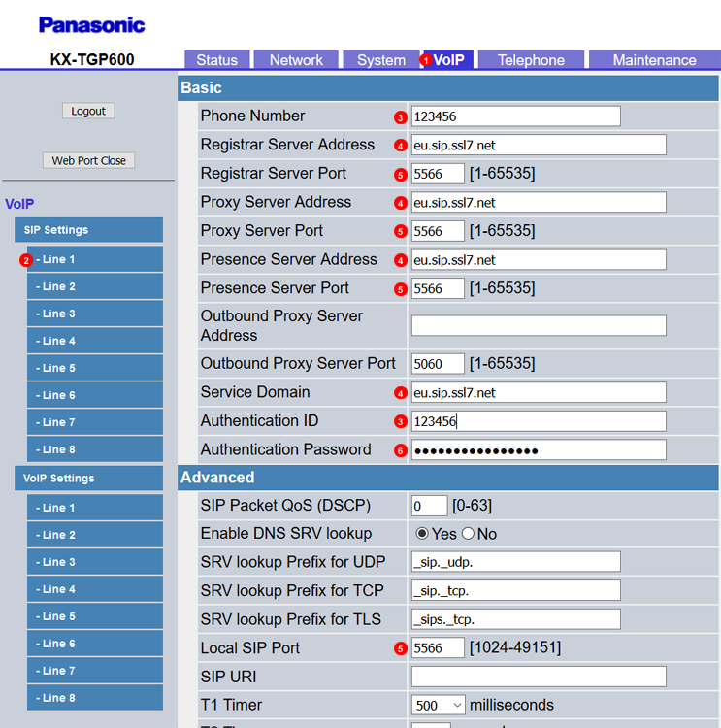Open Line 6 under VoIP Settings
Image resolution: width=721 pixels, height=728 pixels.
[95, 644]
